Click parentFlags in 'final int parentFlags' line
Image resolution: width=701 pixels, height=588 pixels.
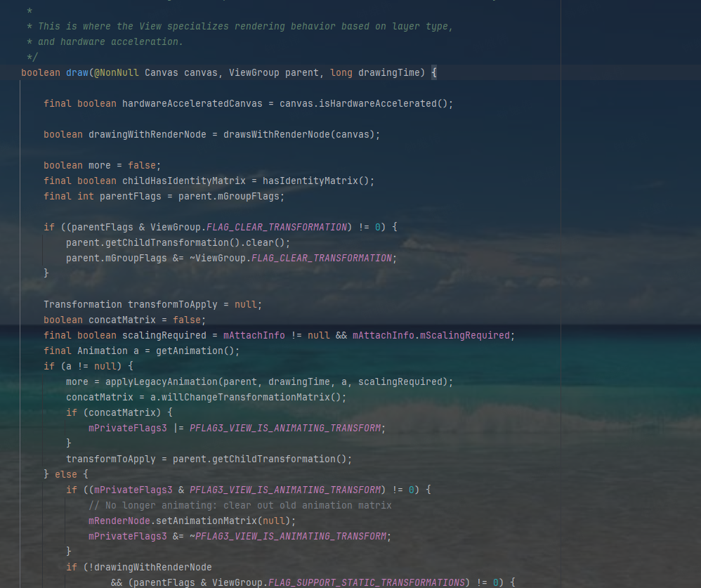point(130,196)
